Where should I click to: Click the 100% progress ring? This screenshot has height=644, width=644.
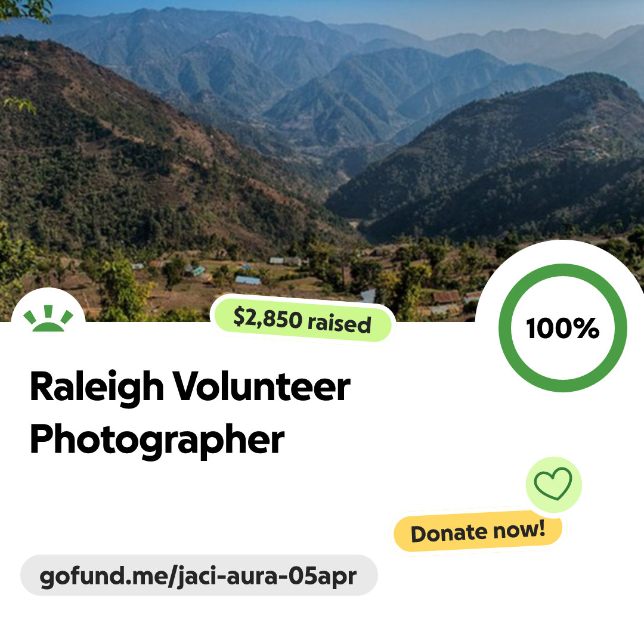[x=563, y=328]
